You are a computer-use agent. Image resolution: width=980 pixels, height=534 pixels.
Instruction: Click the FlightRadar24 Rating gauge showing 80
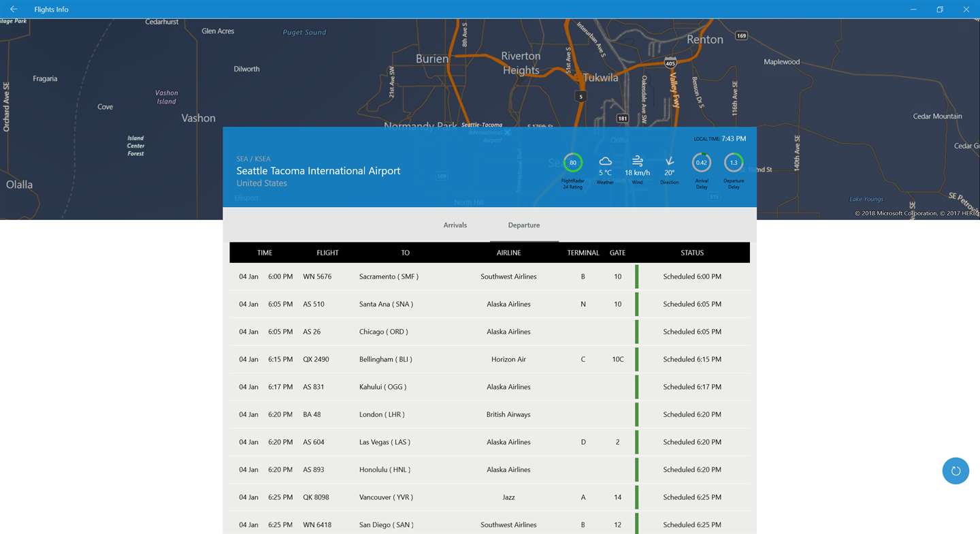[x=573, y=163]
